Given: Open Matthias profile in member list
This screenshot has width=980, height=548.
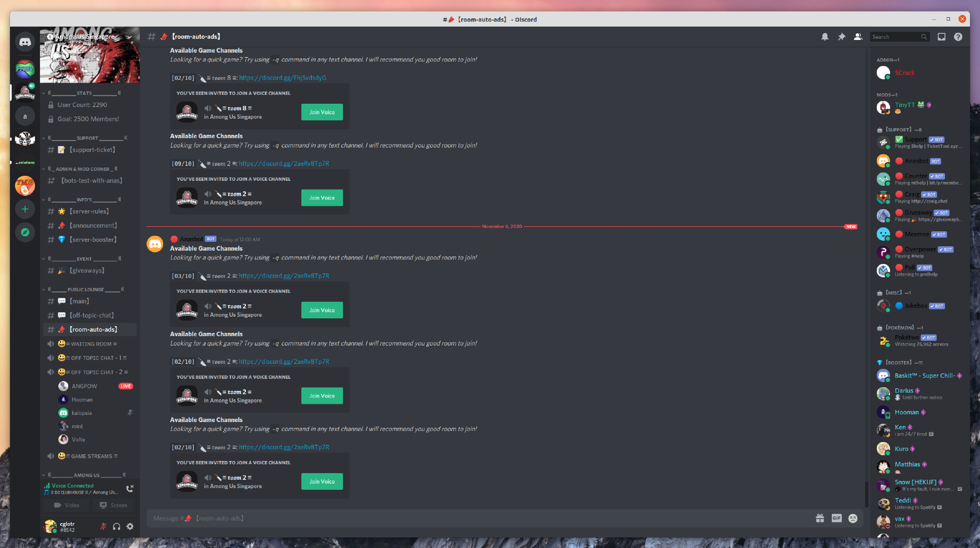Looking at the screenshot, I should [918, 467].
